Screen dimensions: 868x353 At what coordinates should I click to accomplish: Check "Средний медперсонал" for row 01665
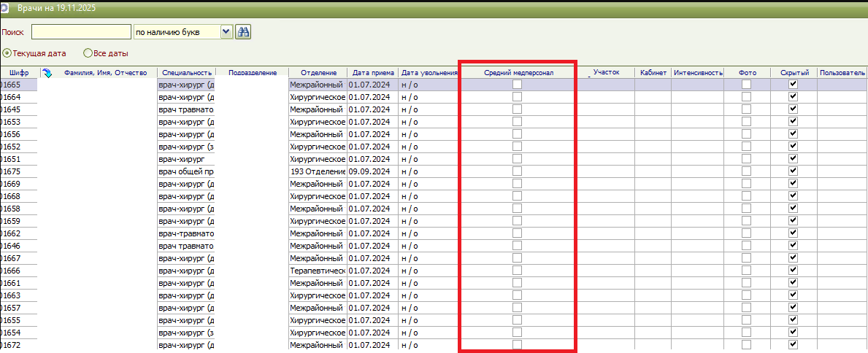click(x=517, y=85)
